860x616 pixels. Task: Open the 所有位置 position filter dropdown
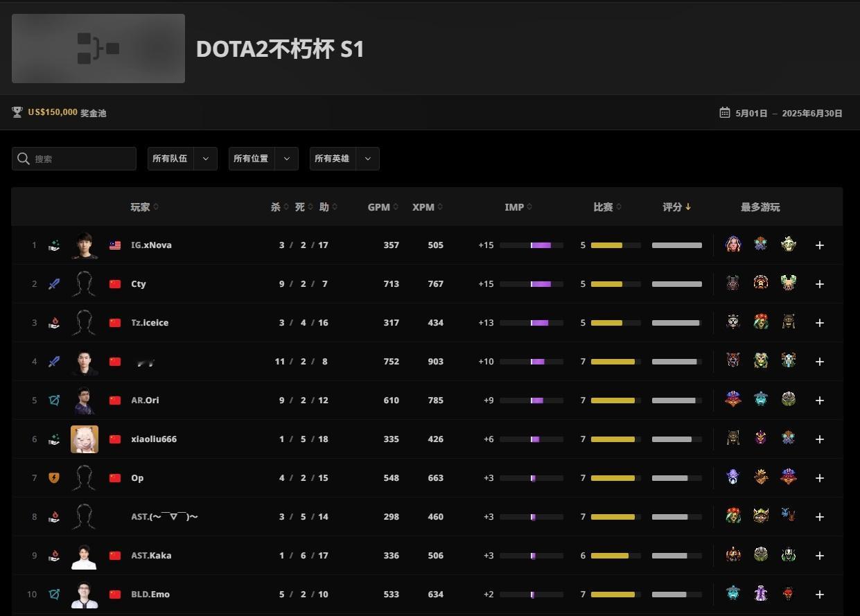[263, 159]
